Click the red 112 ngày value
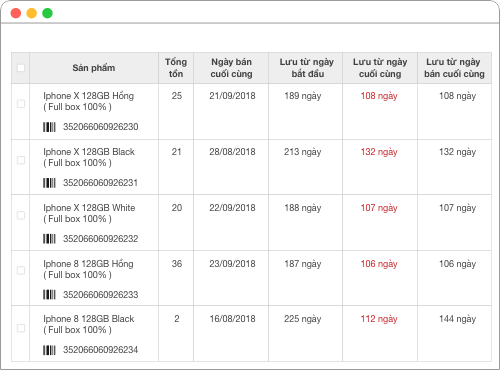This screenshot has width=500, height=370. click(379, 319)
